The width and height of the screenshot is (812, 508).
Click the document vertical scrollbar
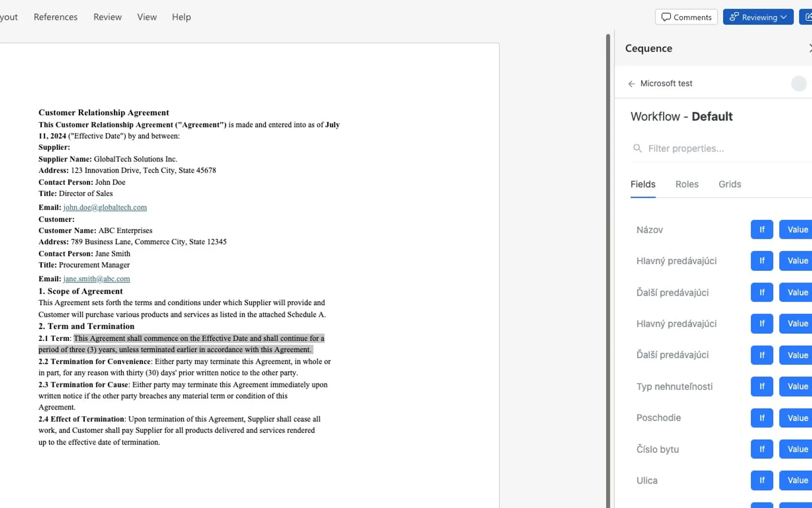tap(608, 271)
